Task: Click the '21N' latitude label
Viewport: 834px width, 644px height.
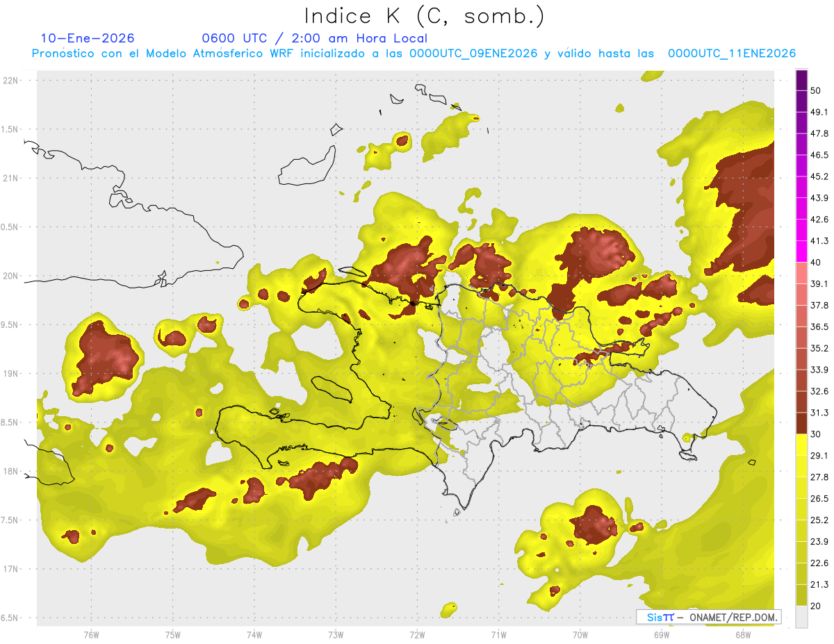Action: click(12, 178)
